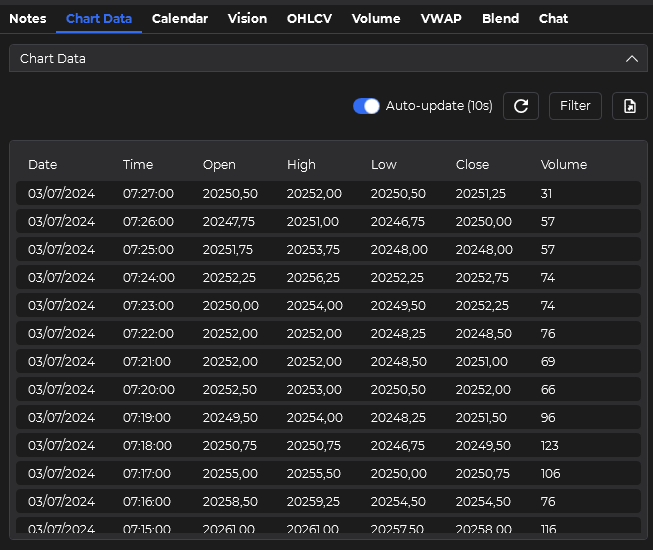Select the 07:20:00 time cell
The height and width of the screenshot is (550, 653).
coord(149,389)
